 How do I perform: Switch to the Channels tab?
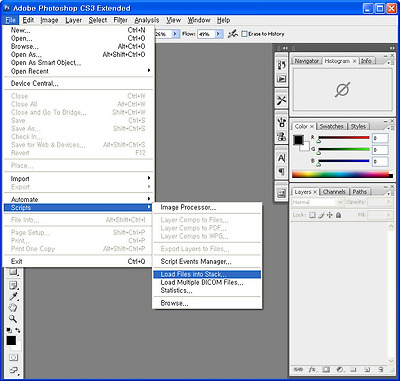click(x=334, y=192)
